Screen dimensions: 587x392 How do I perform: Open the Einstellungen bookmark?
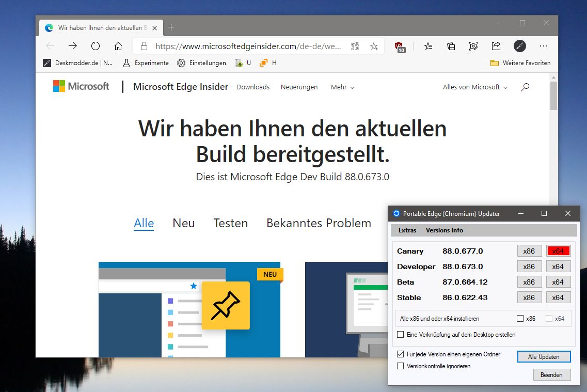click(x=201, y=63)
